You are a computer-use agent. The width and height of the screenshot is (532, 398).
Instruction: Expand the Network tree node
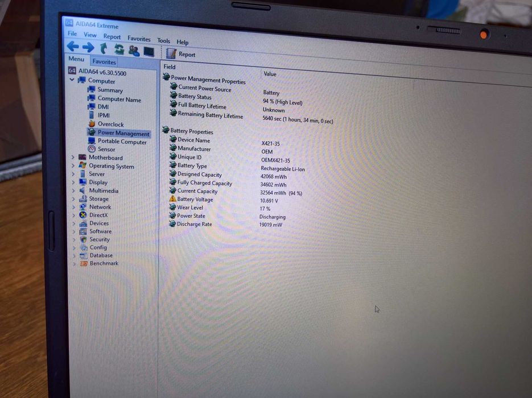(x=73, y=207)
